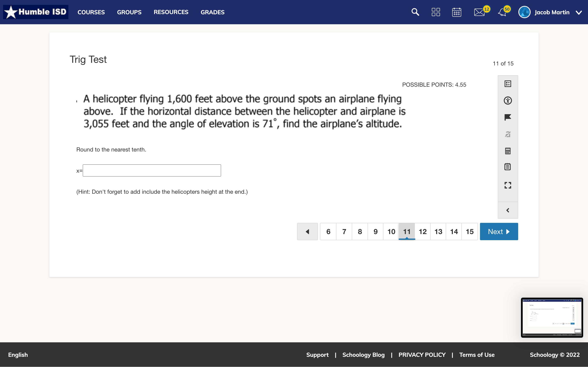The width and height of the screenshot is (588, 367).
Task: Toggle the answer eliminator tool
Action: 508,134
